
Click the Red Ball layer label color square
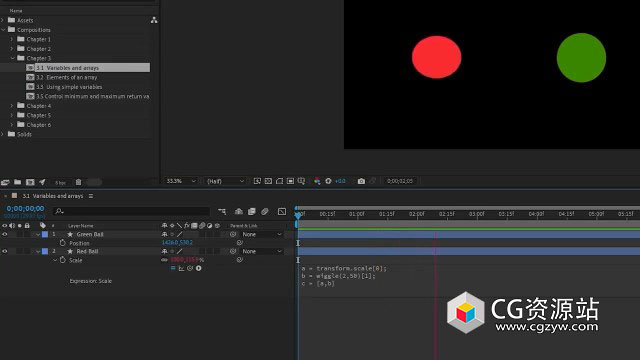coord(45,251)
